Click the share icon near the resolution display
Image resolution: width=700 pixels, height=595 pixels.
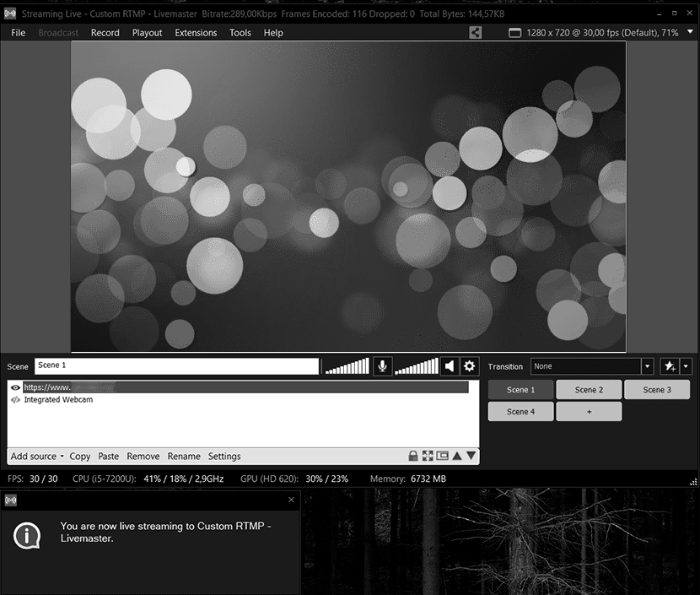tap(474, 32)
